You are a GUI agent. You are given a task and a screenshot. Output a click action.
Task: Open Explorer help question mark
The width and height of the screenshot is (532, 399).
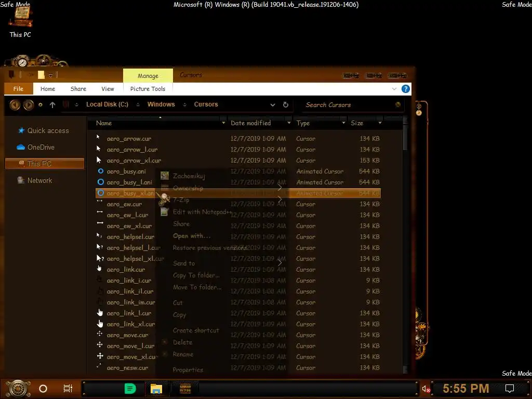(x=405, y=89)
